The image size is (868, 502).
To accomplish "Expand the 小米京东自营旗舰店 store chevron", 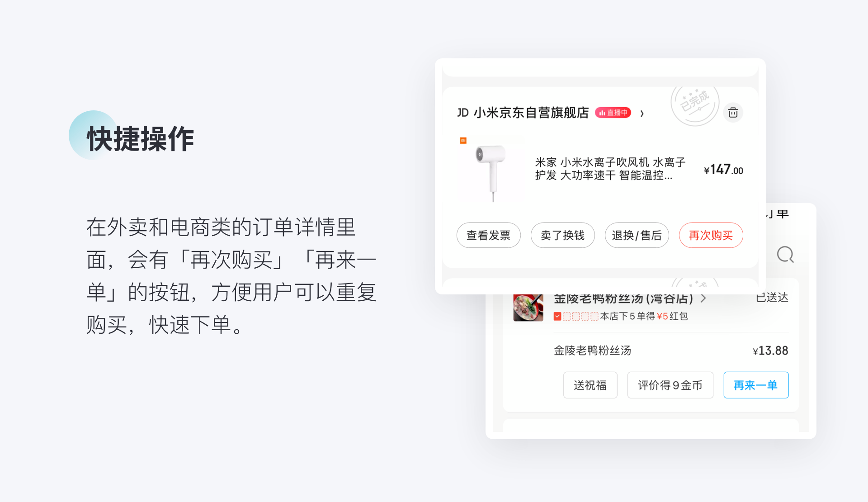I will tap(642, 114).
